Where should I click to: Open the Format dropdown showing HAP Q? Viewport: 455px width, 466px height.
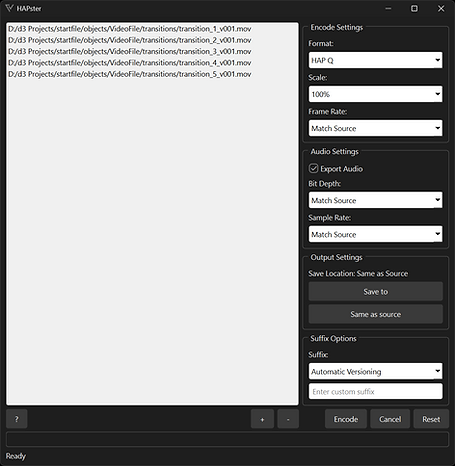coord(376,60)
